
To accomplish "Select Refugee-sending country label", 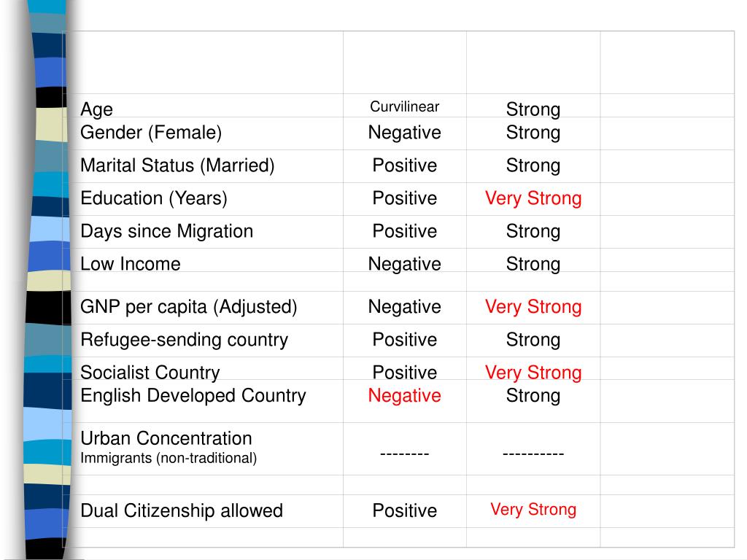I will (185, 340).
